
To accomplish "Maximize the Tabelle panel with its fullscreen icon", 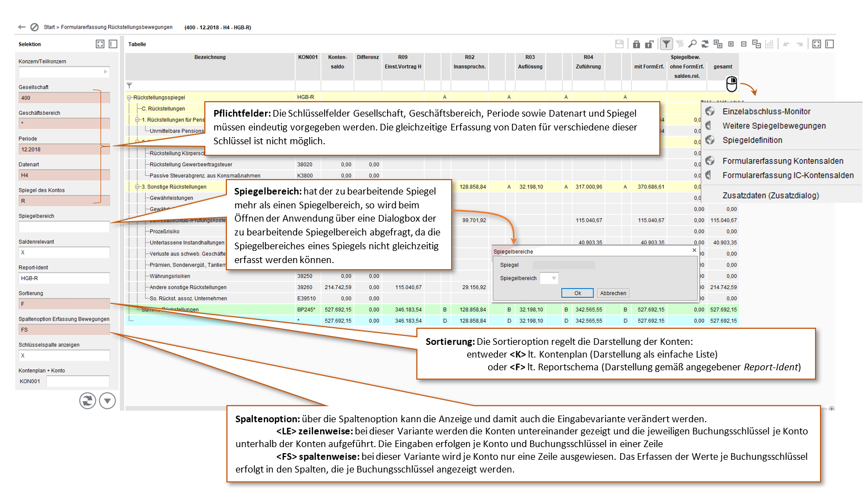I will 817,44.
